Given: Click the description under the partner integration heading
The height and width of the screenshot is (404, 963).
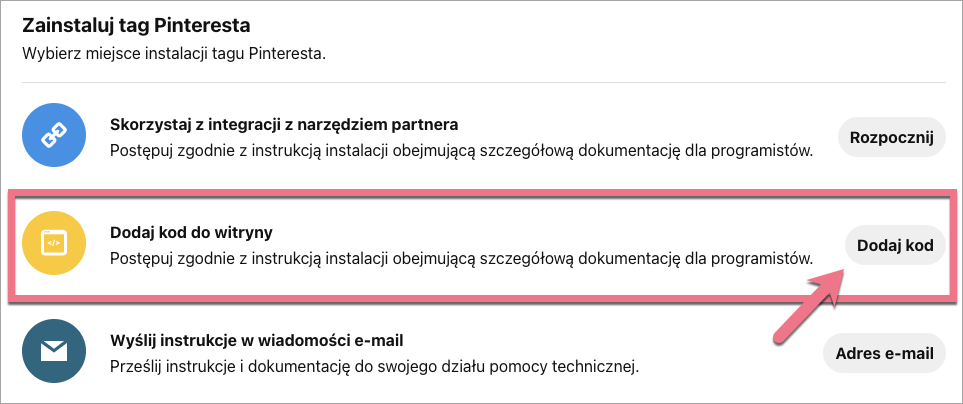Looking at the screenshot, I should pos(460,151).
